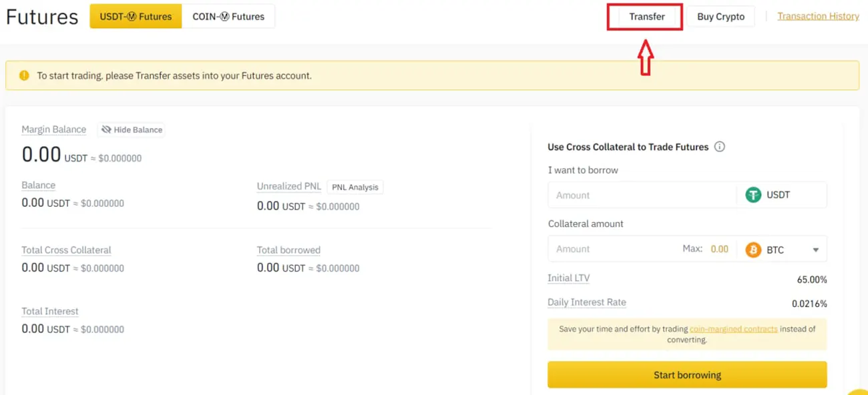Click the PNL Analysis label
This screenshot has width=868, height=395.
pyautogui.click(x=355, y=187)
